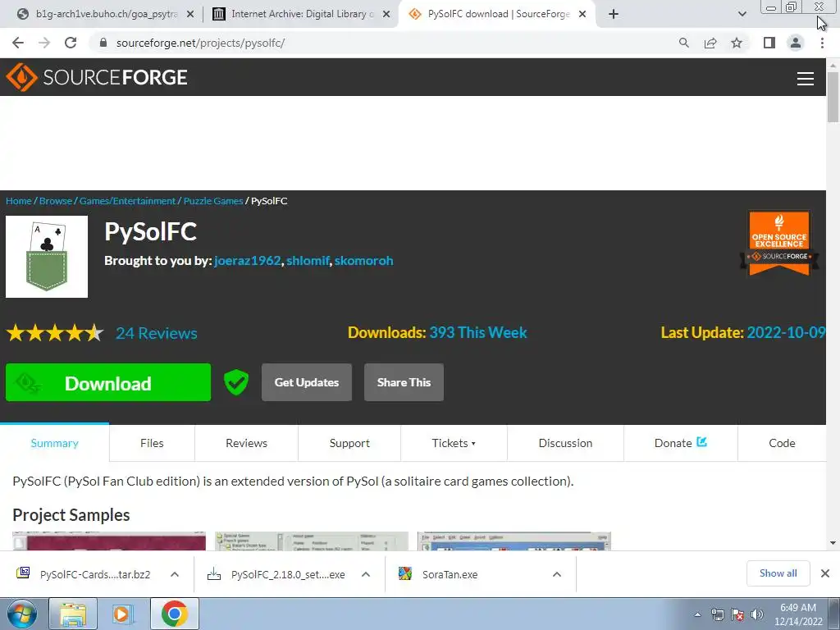Open Windows Explorer from the taskbar

[x=73, y=614]
